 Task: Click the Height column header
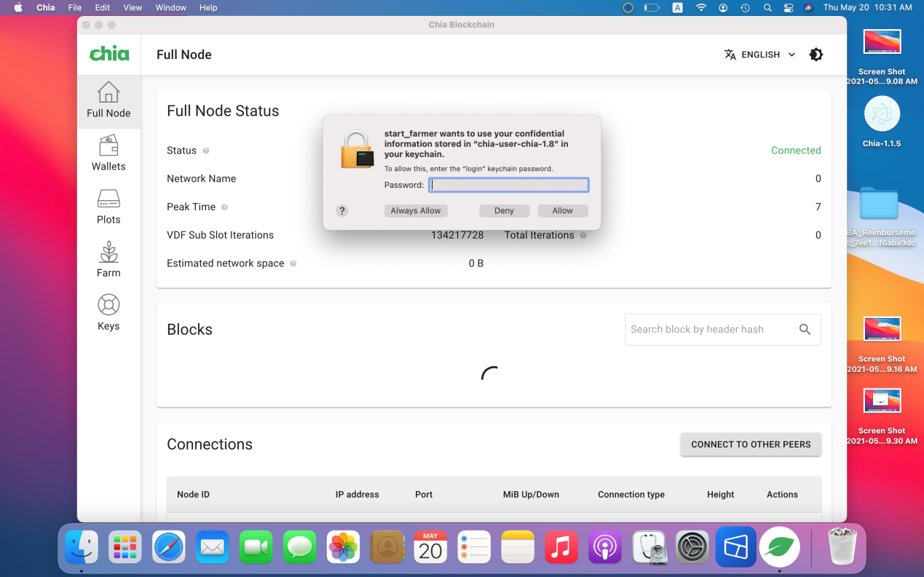pos(720,495)
